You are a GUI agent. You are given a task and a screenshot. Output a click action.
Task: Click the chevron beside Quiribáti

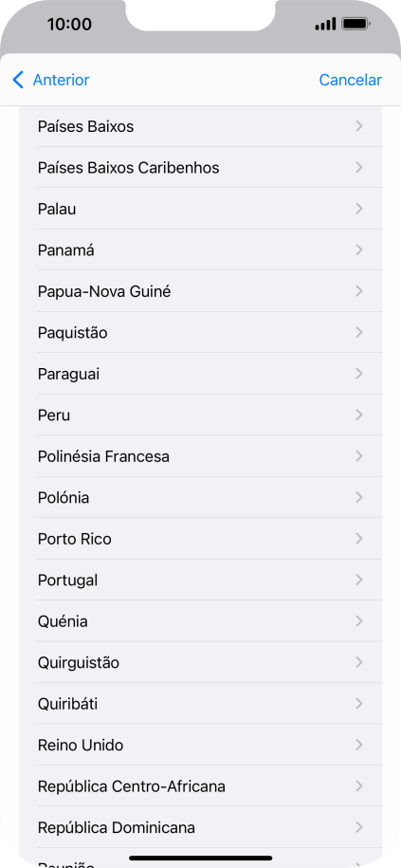pos(359,704)
